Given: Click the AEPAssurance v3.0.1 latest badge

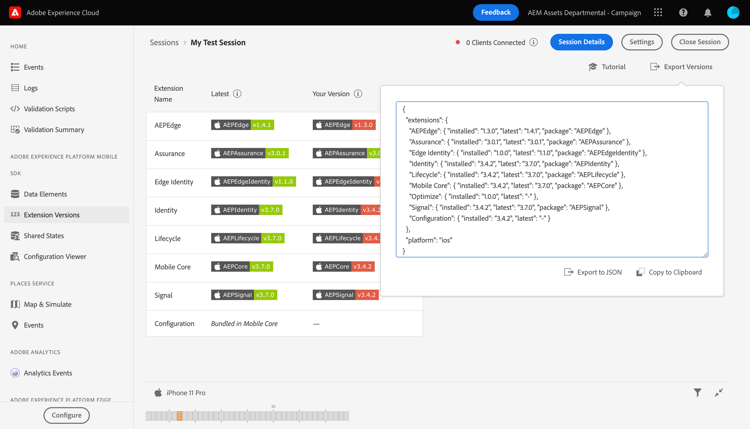Looking at the screenshot, I should 250,153.
